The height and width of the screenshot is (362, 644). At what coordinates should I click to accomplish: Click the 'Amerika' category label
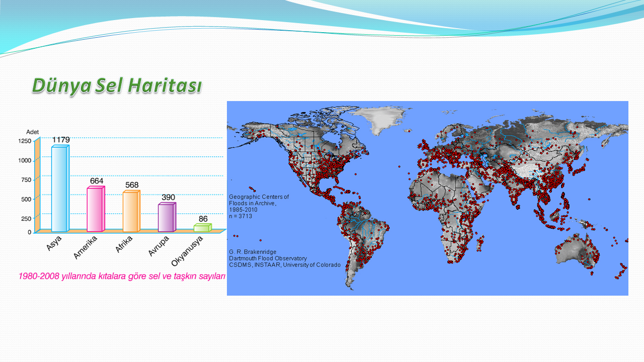click(x=85, y=247)
